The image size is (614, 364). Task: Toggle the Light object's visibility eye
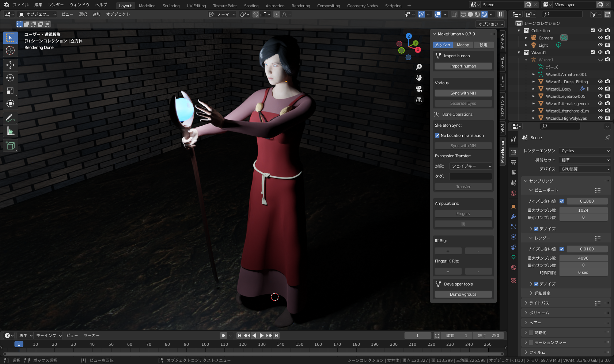coord(600,45)
